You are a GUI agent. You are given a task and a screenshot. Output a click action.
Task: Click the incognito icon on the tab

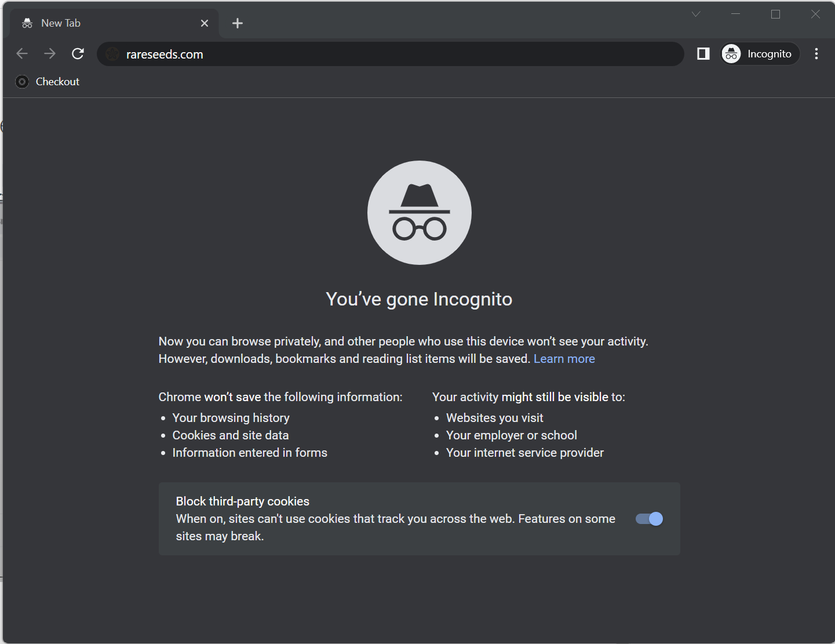(27, 23)
